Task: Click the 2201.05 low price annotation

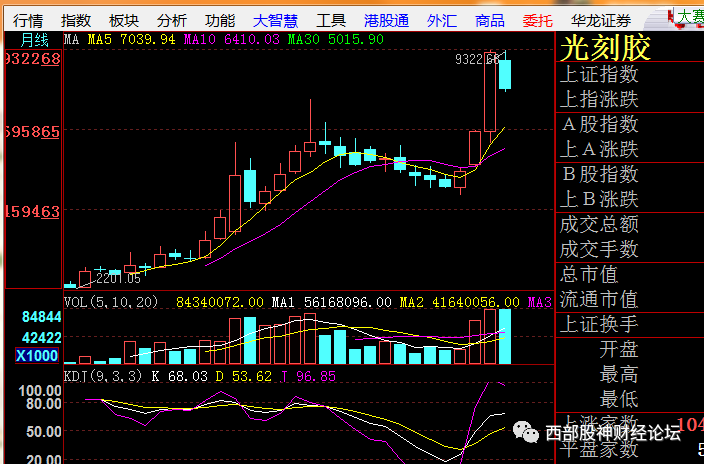Action: click(118, 279)
